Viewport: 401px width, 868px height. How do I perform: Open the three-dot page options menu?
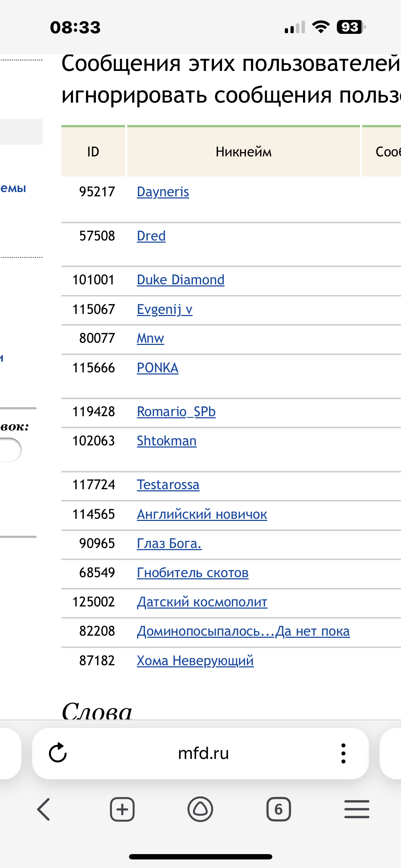(343, 753)
